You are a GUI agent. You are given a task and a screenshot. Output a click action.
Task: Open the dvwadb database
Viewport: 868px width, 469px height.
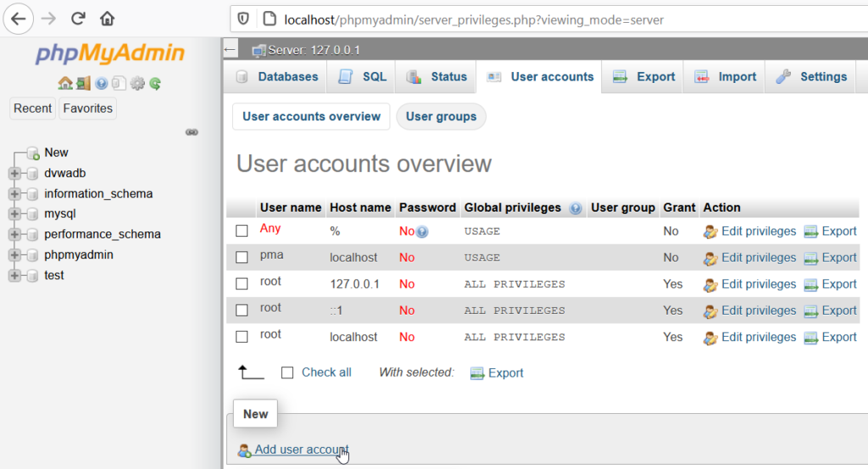point(64,173)
